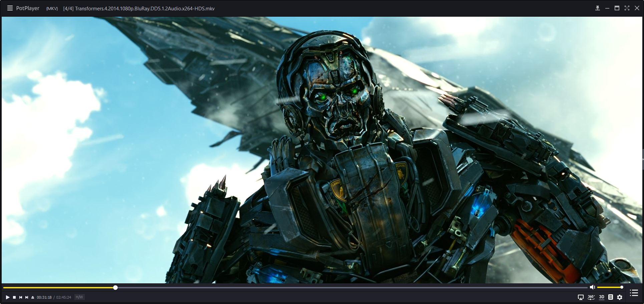
Task: Click the seek bar handle
Action: click(115, 287)
